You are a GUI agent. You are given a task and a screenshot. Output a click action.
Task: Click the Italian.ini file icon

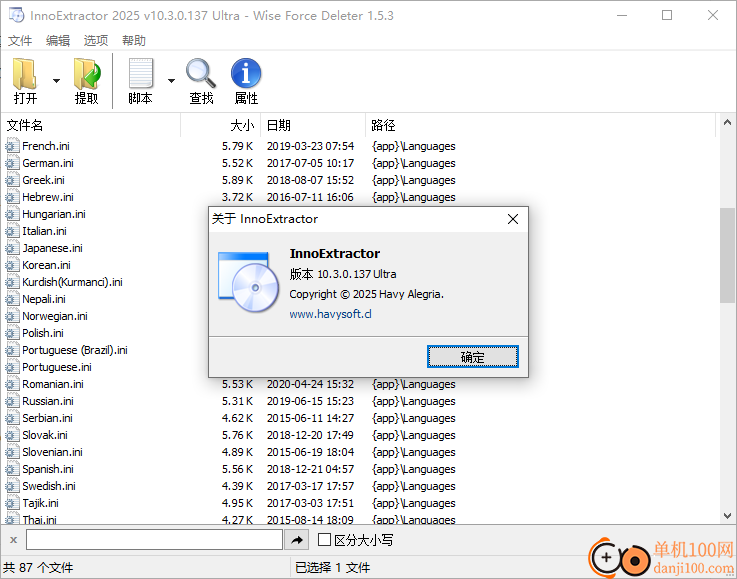point(12,231)
